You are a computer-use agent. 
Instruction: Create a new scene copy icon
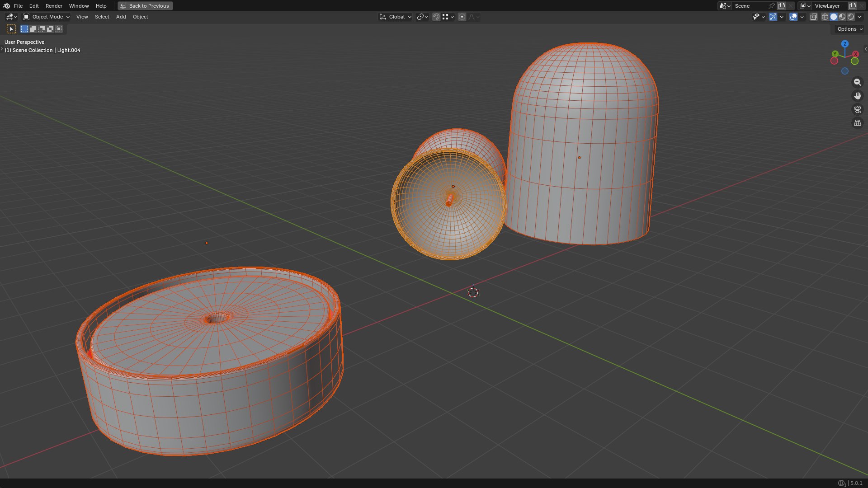pos(782,6)
